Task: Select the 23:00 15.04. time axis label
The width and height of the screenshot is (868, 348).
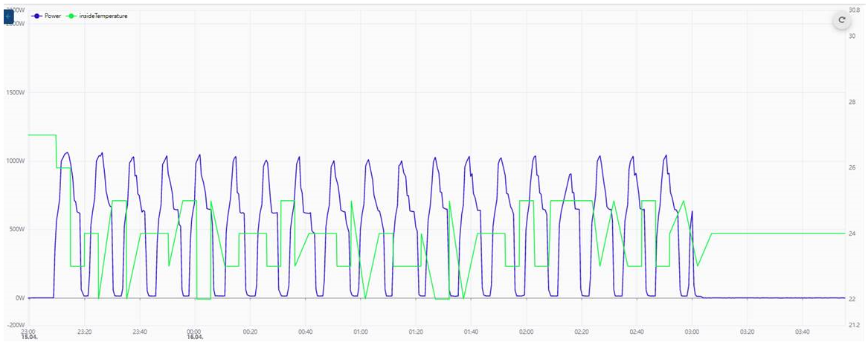Action: [x=28, y=334]
